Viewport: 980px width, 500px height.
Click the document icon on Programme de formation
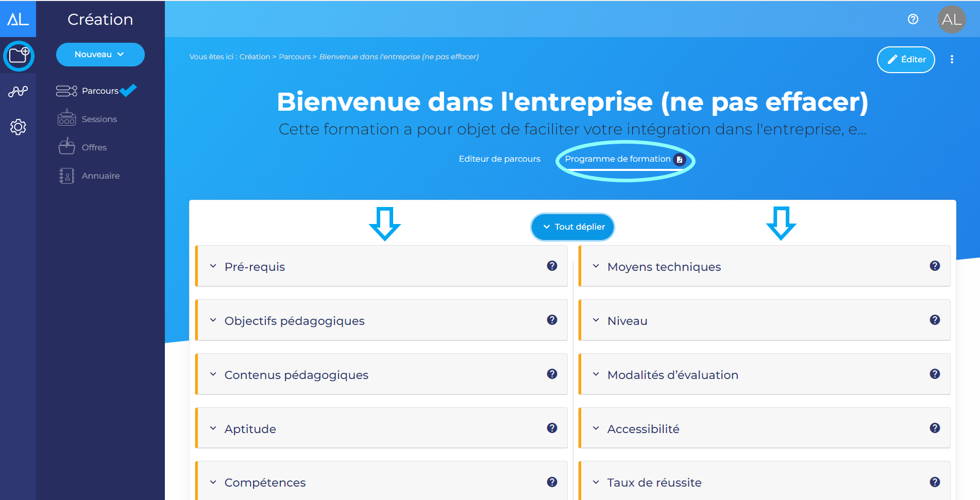point(680,160)
